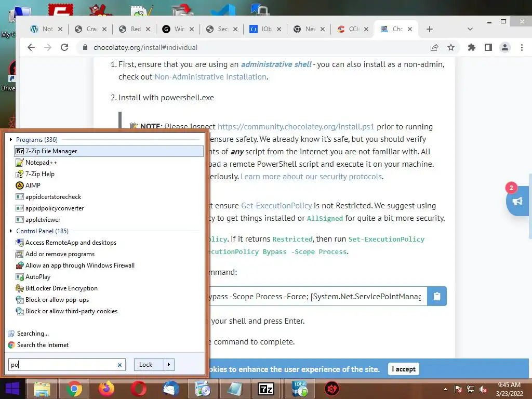Go back in Chrome browser
The image size is (532, 399).
coord(31,47)
